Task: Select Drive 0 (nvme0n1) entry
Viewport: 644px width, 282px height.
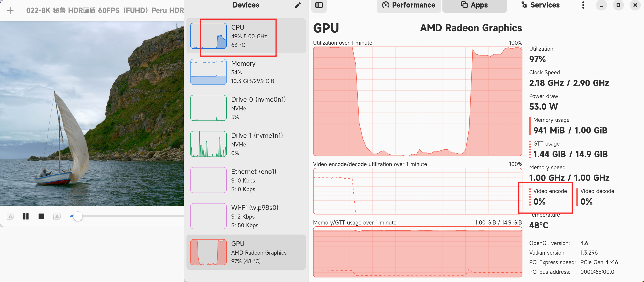Action: coord(246,108)
